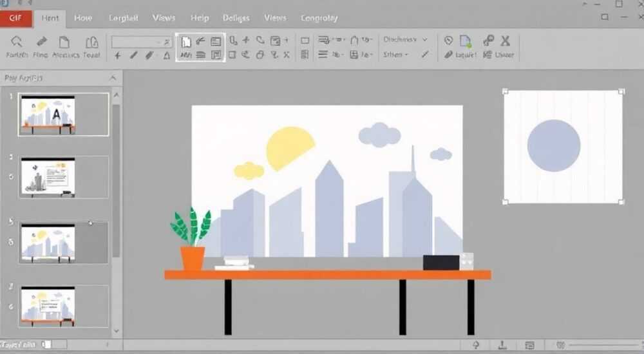Viewport: 644px width, 354px height.
Task: Click the Fling eraser-shaped ribbon icon
Action: [41, 41]
